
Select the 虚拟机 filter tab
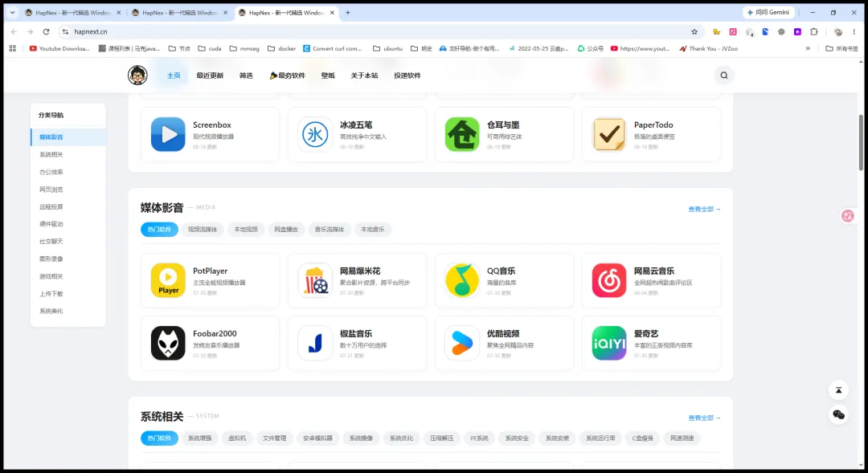click(237, 438)
